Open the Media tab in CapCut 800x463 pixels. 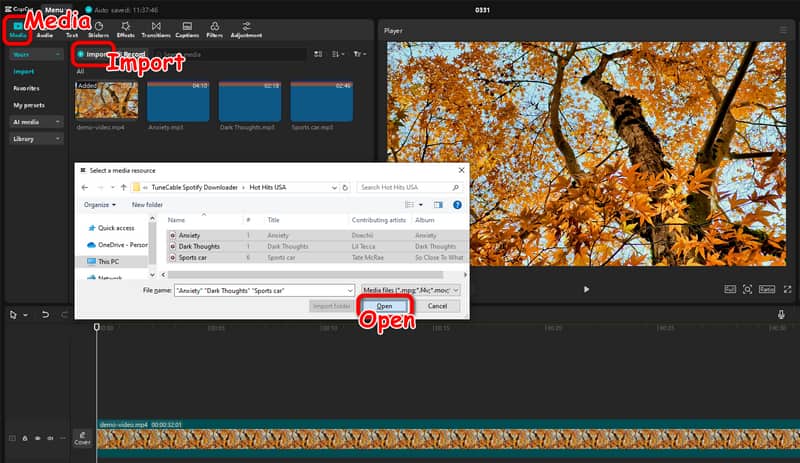pos(17,30)
